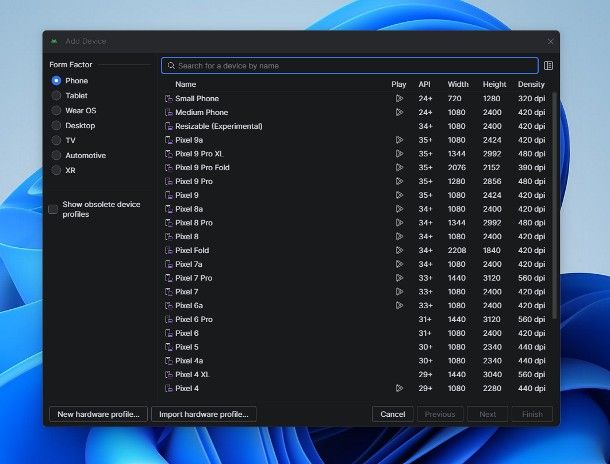
Task: Sort devices by the Play column header
Action: 399,84
